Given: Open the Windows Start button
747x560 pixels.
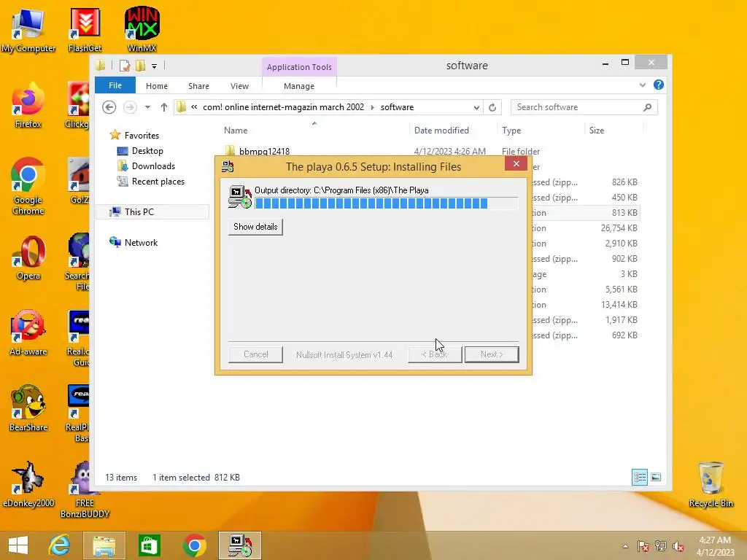Looking at the screenshot, I should point(18,545).
